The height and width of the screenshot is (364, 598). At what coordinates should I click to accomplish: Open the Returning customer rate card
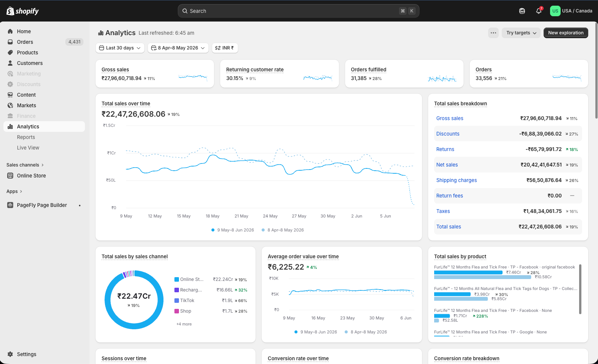tap(279, 74)
